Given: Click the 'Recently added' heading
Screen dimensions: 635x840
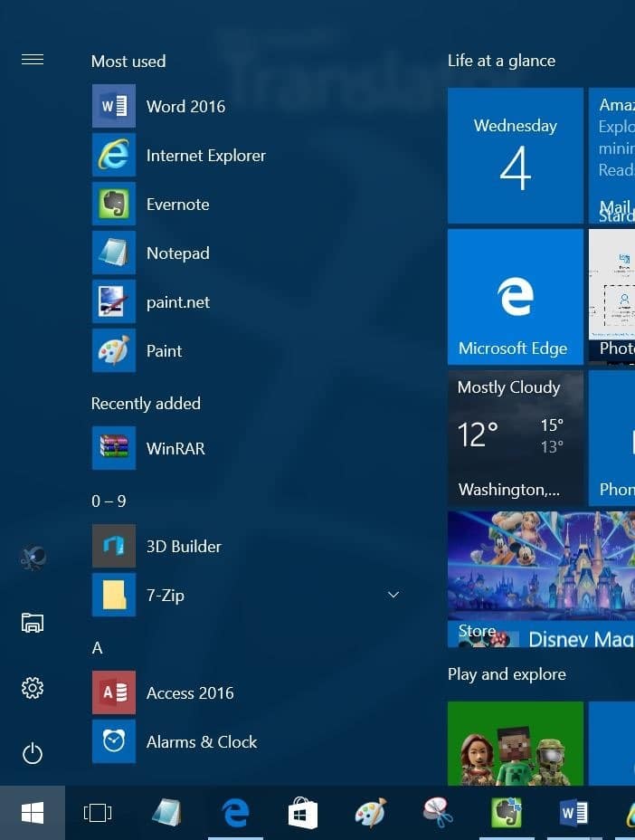Looking at the screenshot, I should (x=146, y=404).
